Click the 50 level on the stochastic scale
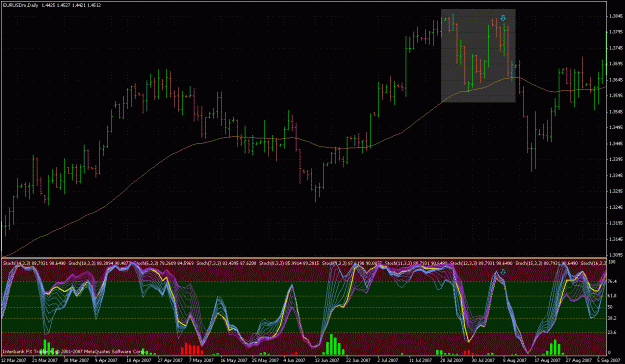Image resolution: width=625 pixels, height=364 pixels. tap(611, 307)
